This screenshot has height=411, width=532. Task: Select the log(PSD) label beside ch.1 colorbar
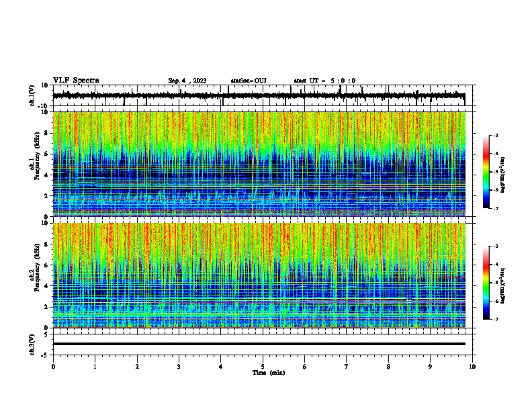coord(502,175)
